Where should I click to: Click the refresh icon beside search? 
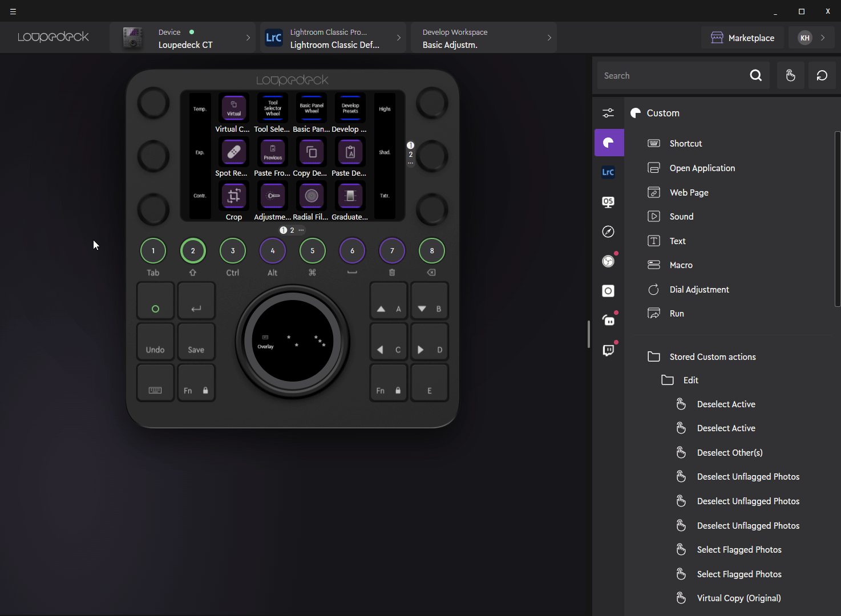(x=822, y=76)
